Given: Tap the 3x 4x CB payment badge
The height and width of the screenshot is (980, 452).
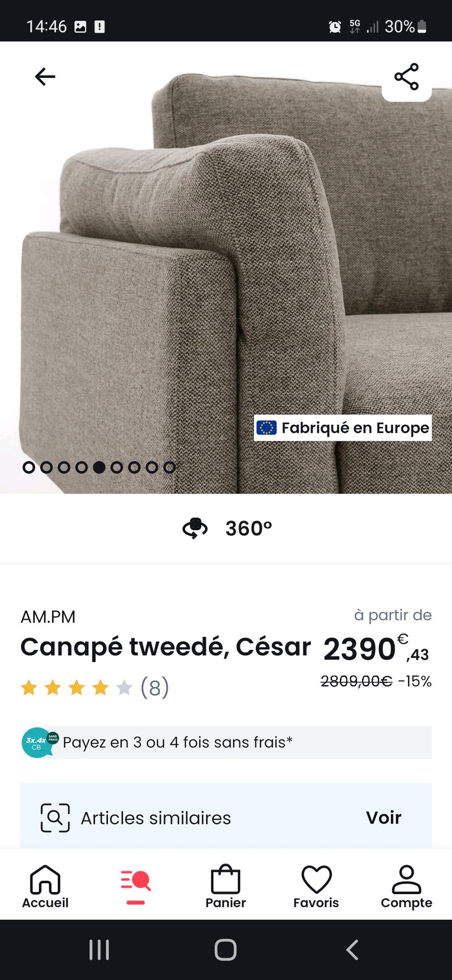Looking at the screenshot, I should click(40, 742).
